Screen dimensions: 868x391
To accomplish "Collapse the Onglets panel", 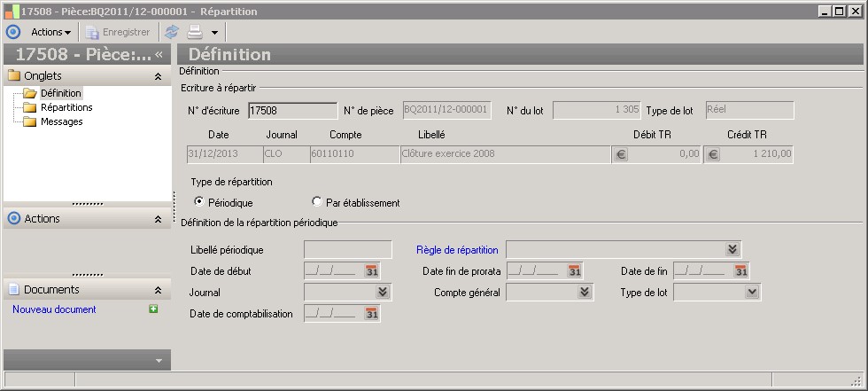I will coord(158,76).
